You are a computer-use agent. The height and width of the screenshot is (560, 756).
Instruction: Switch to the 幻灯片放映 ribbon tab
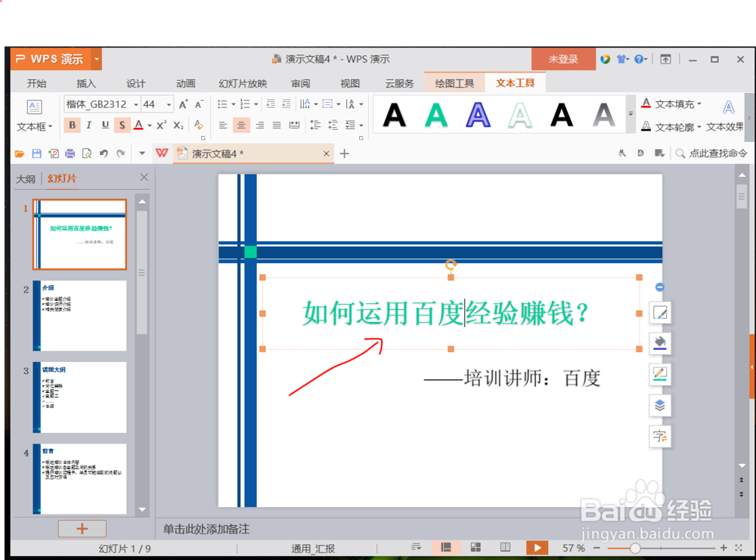point(242,83)
